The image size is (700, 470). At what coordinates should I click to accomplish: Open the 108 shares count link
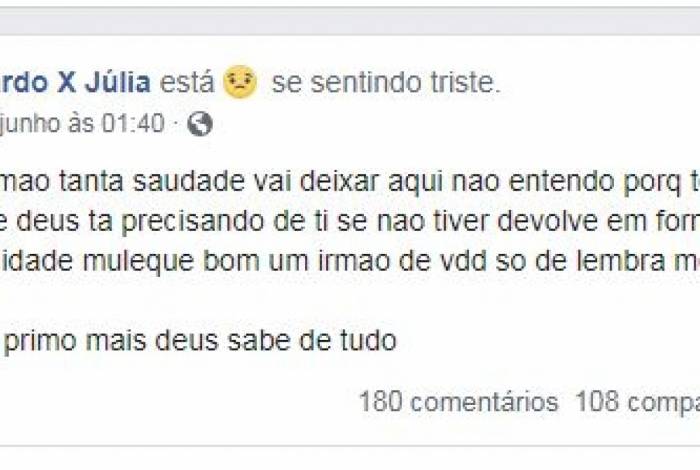(636, 402)
